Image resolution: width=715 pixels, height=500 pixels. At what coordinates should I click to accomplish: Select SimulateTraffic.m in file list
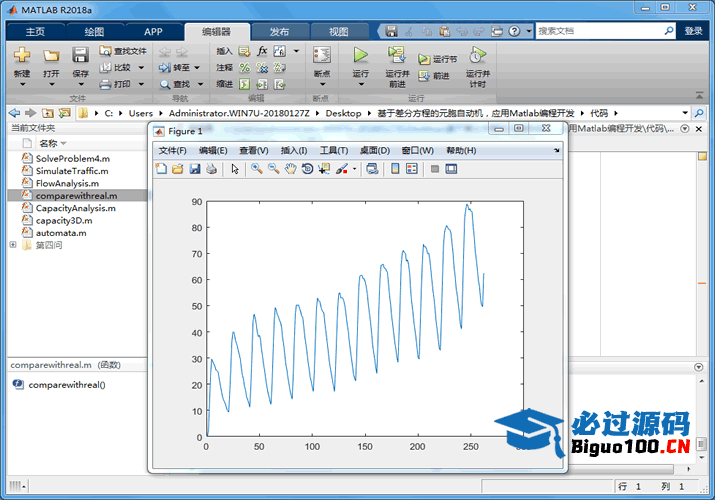(72, 171)
